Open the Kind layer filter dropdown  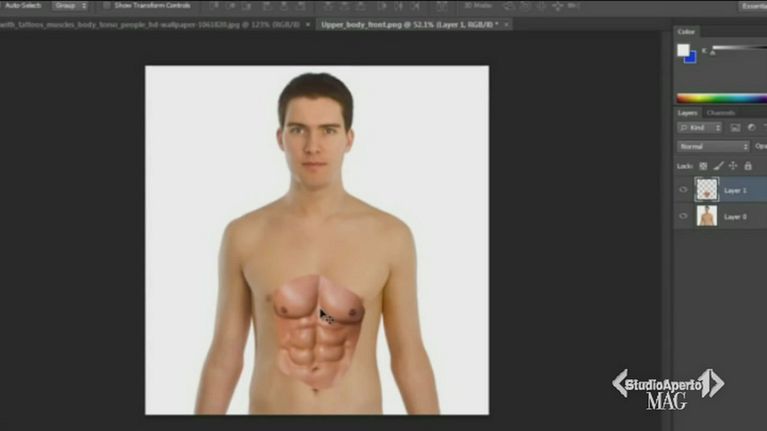pyautogui.click(x=700, y=128)
